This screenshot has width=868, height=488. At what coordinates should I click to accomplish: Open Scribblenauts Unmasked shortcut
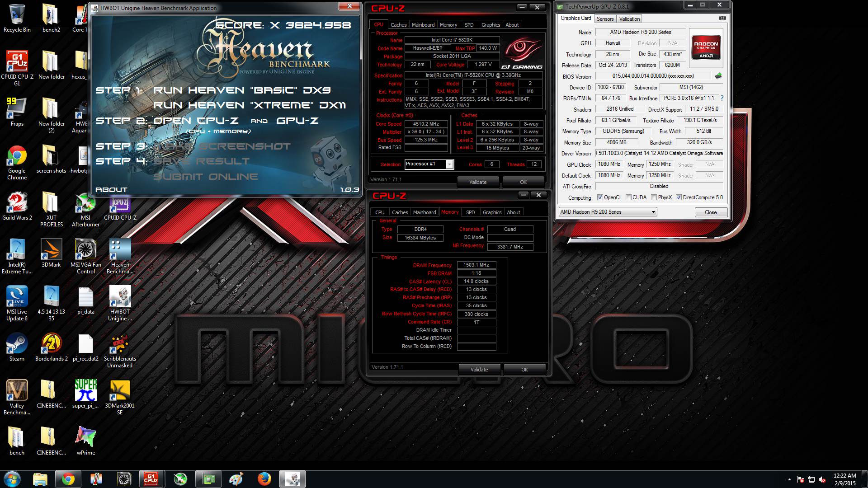tap(120, 350)
